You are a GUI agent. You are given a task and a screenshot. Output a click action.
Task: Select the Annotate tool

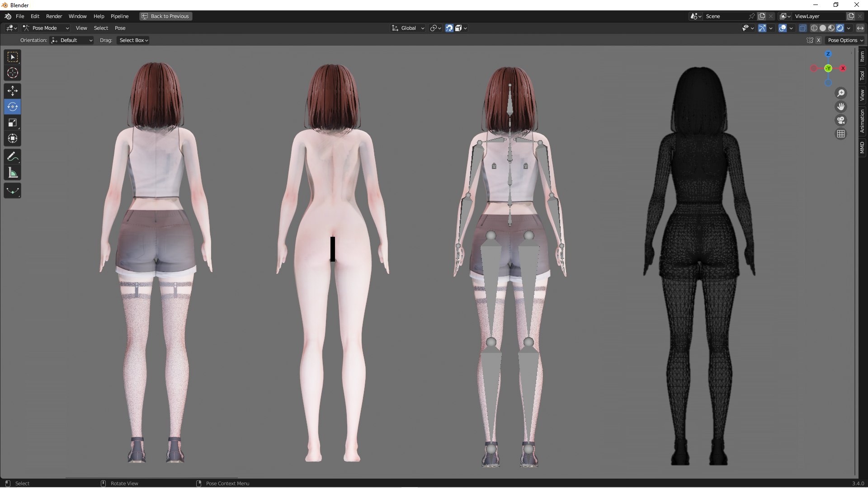click(x=13, y=157)
